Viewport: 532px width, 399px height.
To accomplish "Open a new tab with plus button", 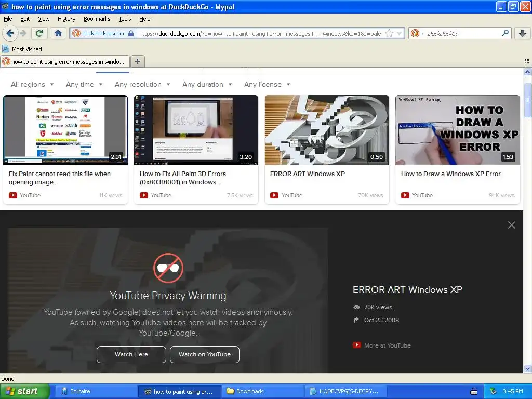I will click(x=137, y=61).
